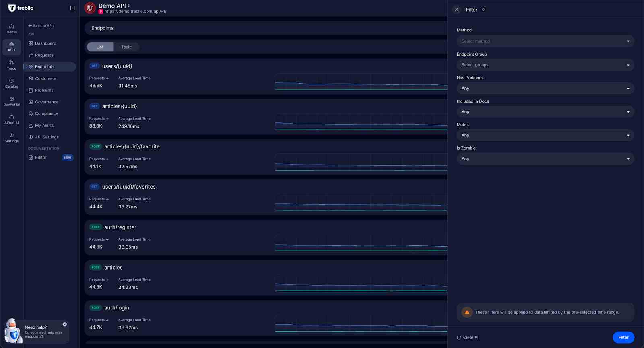Click the Demo API Laravel logo

tap(90, 8)
